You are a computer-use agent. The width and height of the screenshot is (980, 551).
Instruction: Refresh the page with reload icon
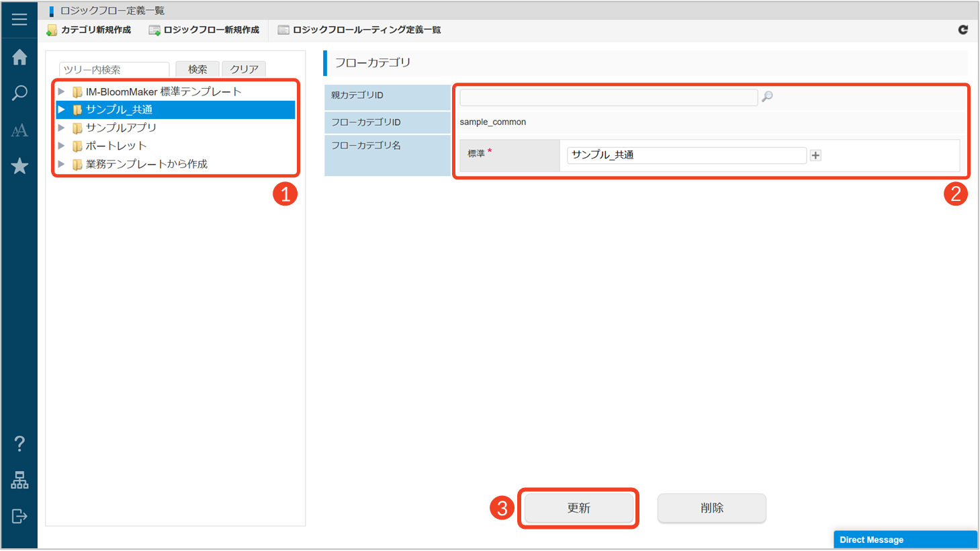coord(963,30)
